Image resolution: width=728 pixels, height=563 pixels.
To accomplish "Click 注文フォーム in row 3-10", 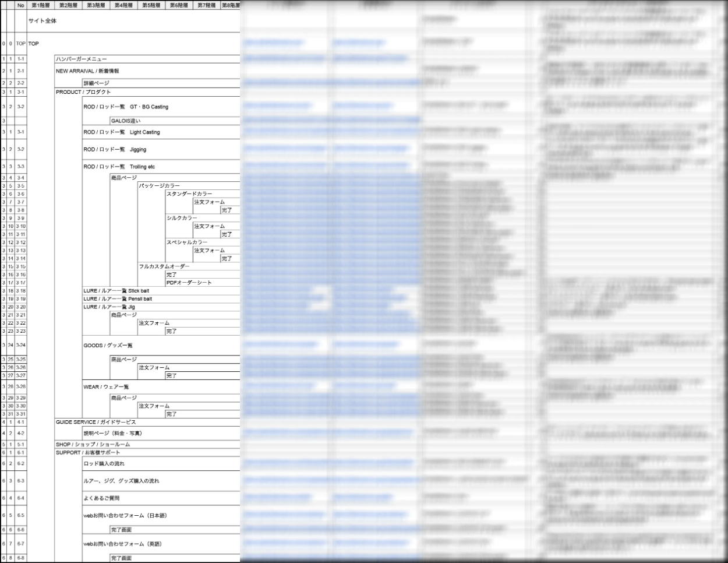I will coord(216,226).
